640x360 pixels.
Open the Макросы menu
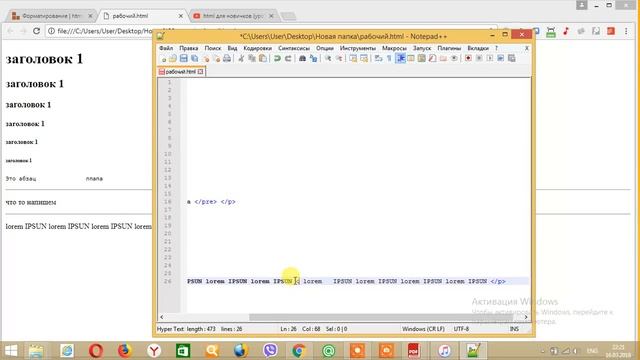tap(394, 48)
